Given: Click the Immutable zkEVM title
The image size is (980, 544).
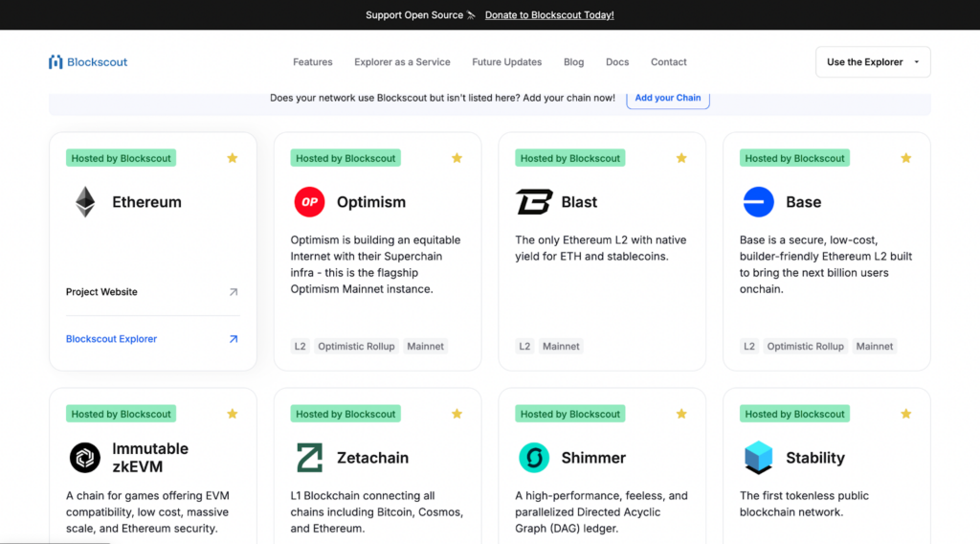Looking at the screenshot, I should point(150,458).
